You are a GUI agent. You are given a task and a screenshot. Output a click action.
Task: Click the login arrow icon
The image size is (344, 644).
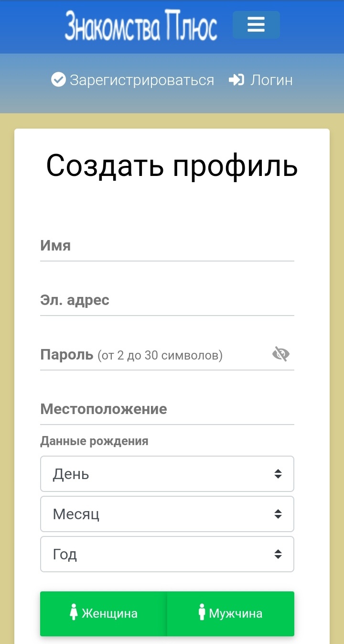pyautogui.click(x=236, y=80)
